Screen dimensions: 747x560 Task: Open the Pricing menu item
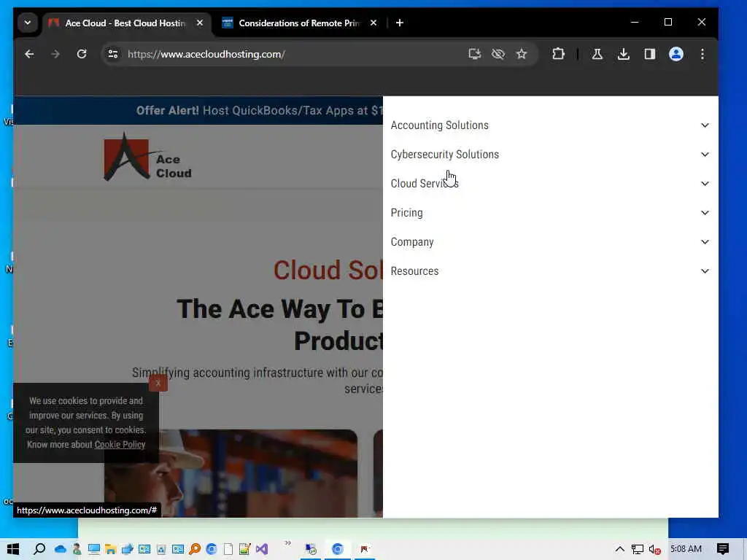[x=406, y=213]
